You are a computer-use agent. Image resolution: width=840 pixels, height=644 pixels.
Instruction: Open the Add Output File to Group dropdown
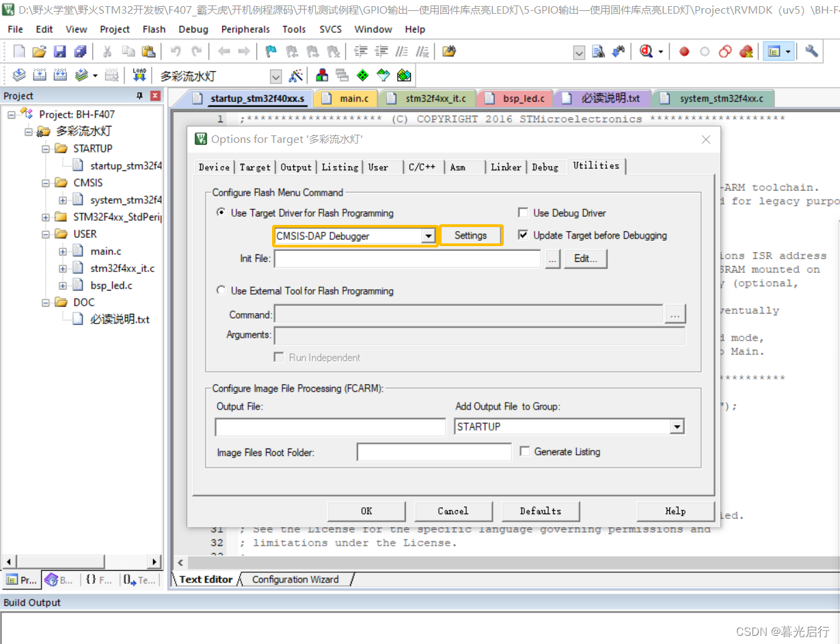tap(677, 427)
